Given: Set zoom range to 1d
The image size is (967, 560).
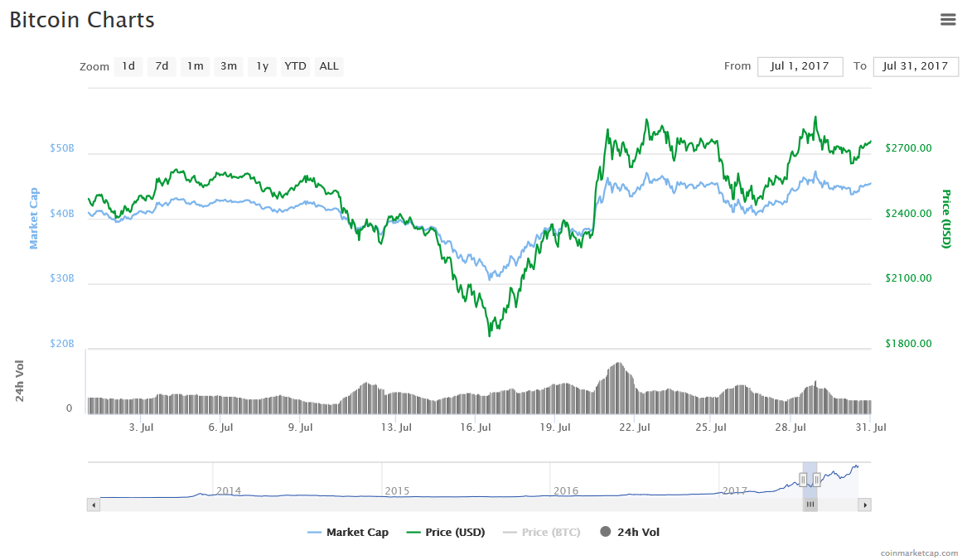Looking at the screenshot, I should point(128,66).
